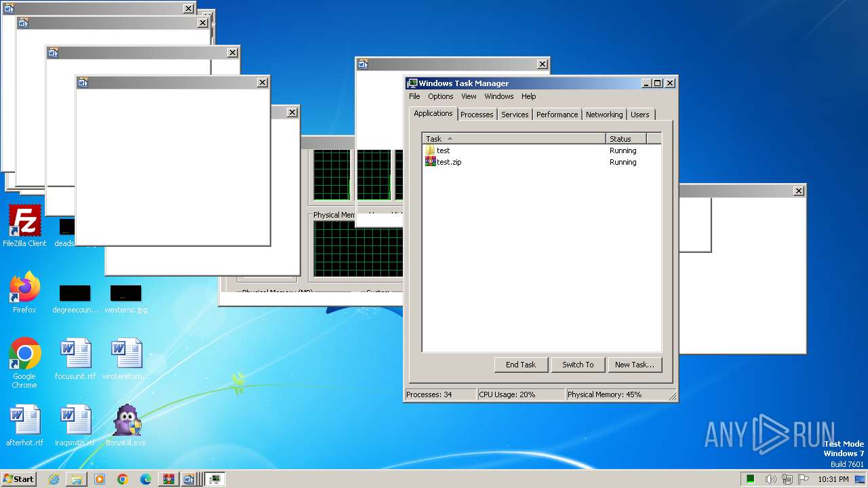Switch to the Users tab

coord(640,115)
